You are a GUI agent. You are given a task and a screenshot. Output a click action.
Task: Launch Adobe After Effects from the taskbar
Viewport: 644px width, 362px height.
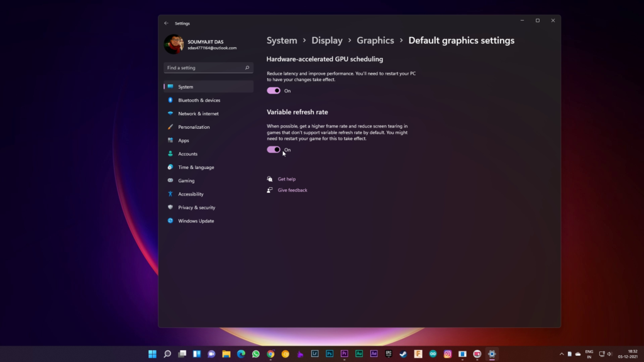point(374,354)
